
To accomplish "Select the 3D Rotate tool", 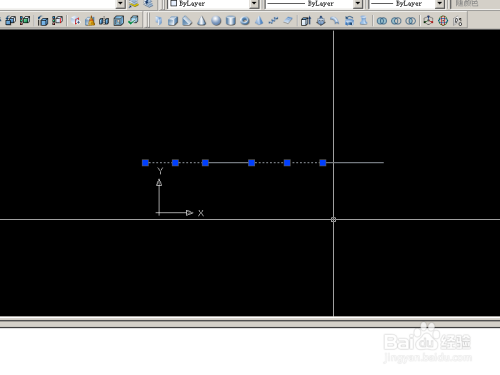I will click(x=443, y=21).
